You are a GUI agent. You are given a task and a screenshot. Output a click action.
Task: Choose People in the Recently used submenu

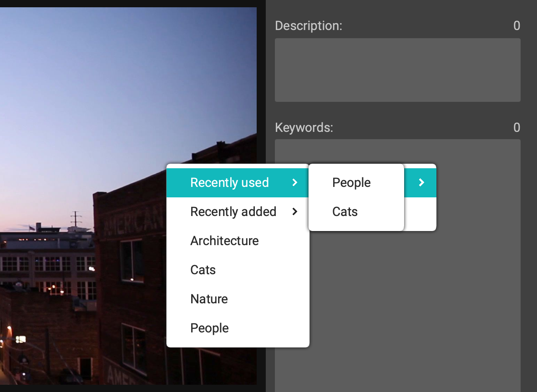coord(351,183)
